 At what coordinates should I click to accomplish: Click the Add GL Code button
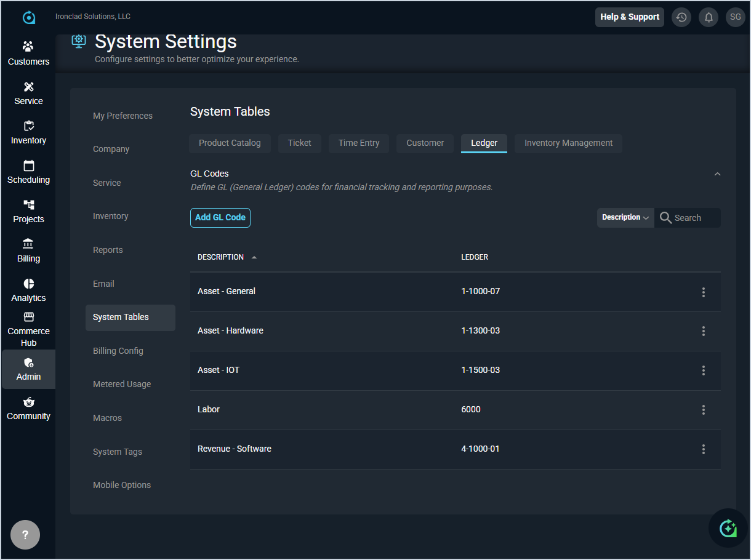(x=220, y=218)
